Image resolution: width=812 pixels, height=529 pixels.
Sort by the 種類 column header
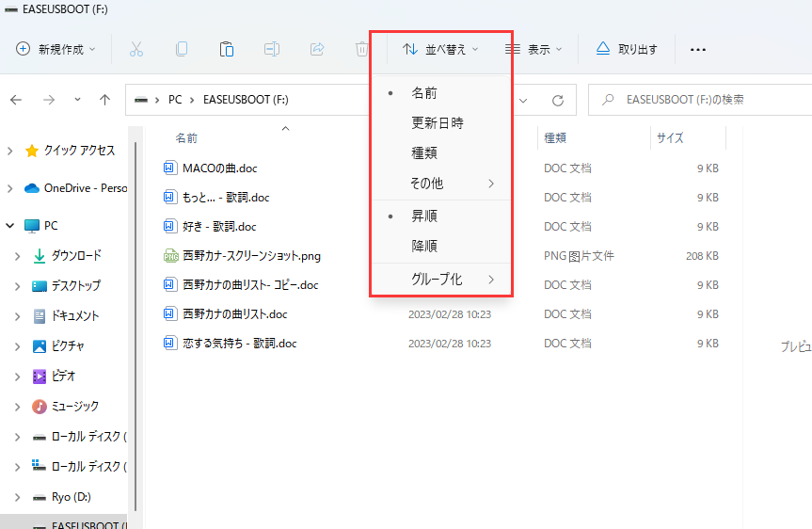[555, 137]
